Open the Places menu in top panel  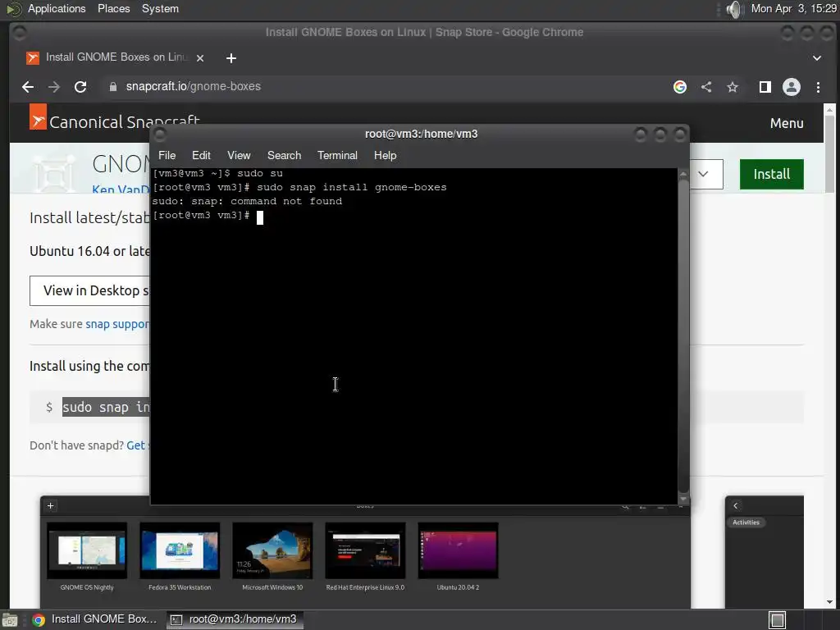coord(113,8)
